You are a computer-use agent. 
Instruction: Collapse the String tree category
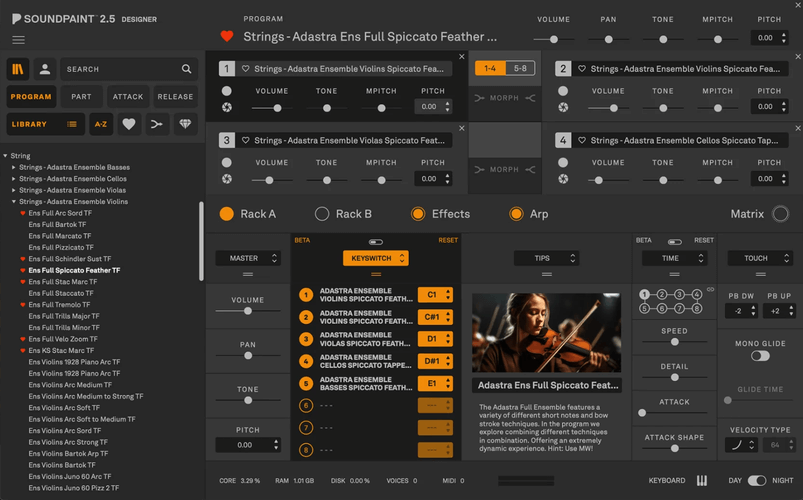5,156
